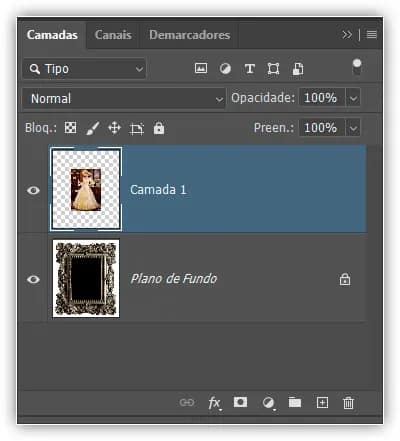The image size is (400, 441).
Task: Switch to the Demarcadores tab
Action: (x=190, y=35)
